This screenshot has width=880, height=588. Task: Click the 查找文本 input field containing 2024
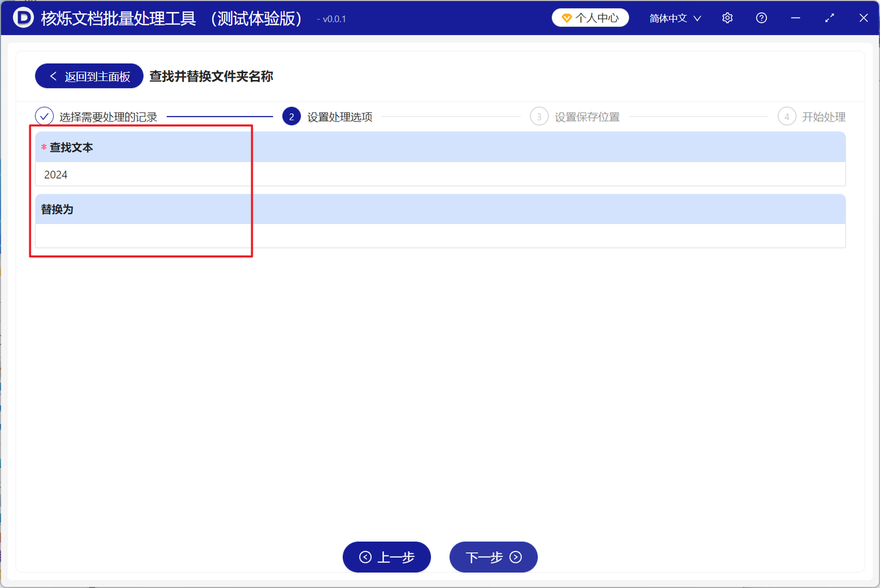coord(440,174)
